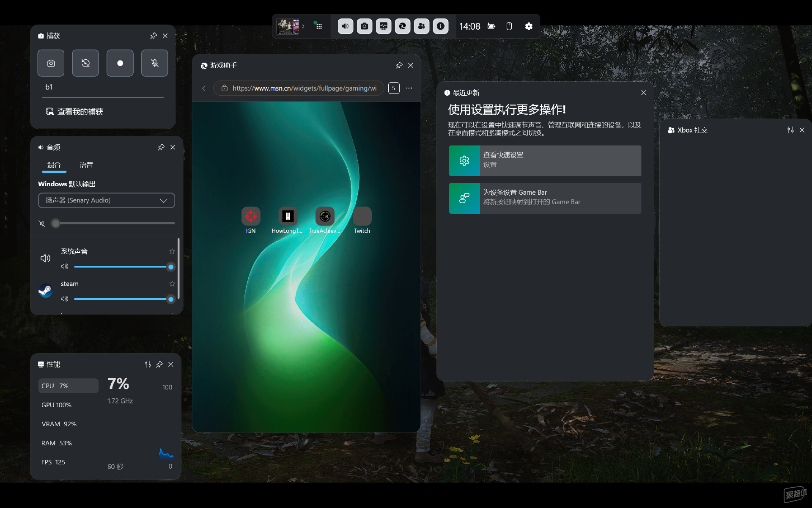Viewport: 812px width, 508px height.
Task: Click the 14:08 clock in Game Bar
Action: pos(470,26)
